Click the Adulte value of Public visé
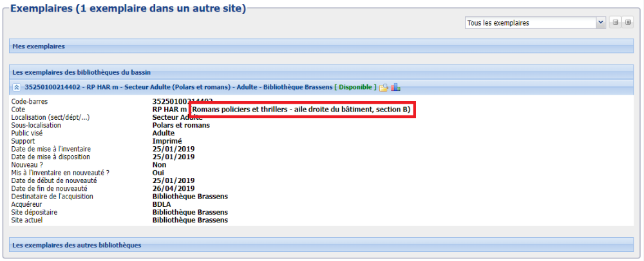Image resolution: width=644 pixels, height=261 pixels. point(164,133)
